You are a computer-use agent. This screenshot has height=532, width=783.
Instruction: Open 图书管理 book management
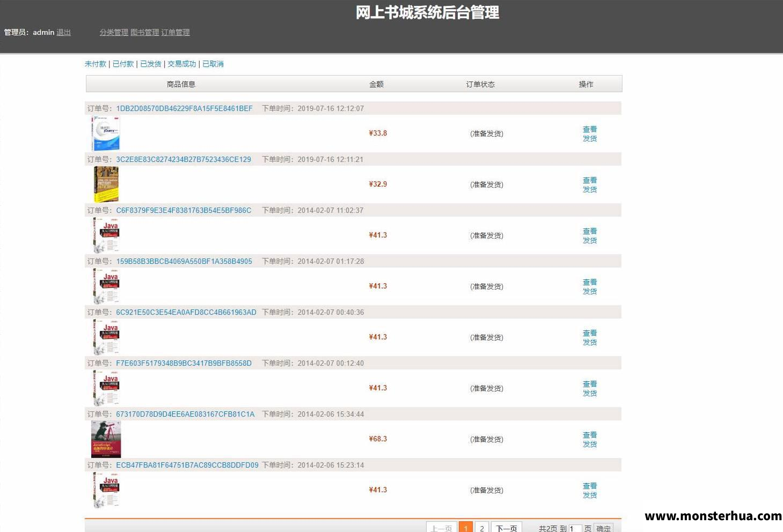coord(145,32)
